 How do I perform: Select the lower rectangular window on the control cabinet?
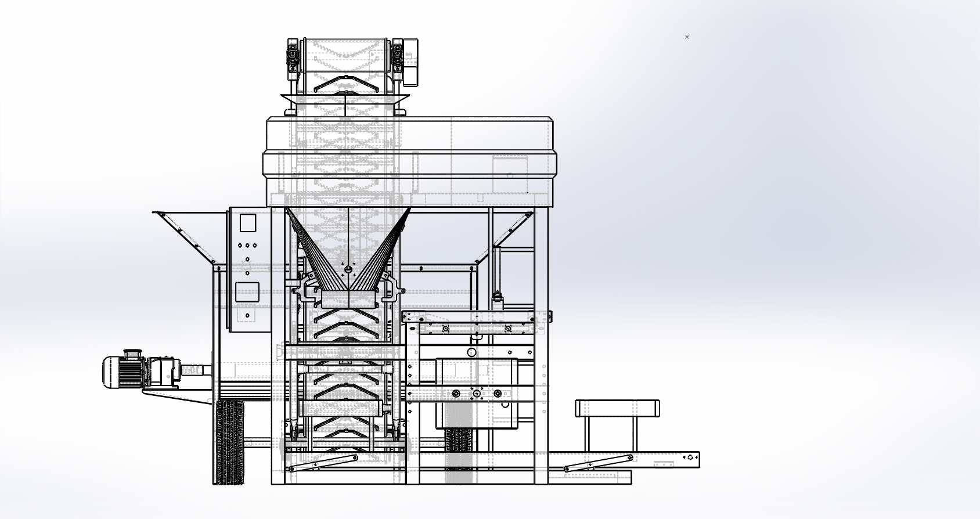coord(247,291)
